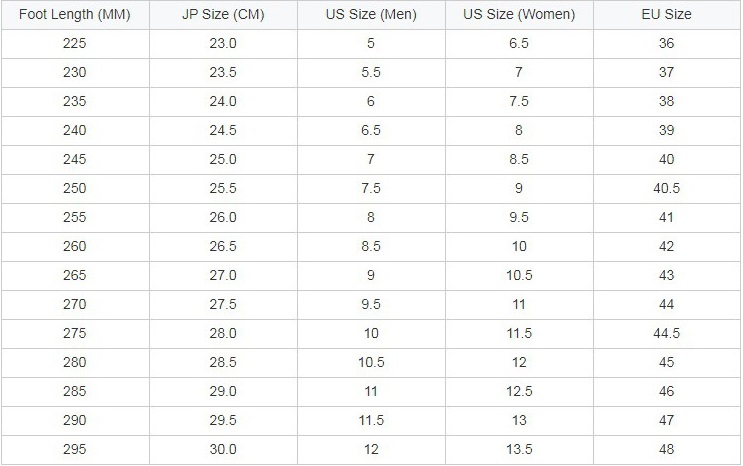Select the JP size 30.0 cell
This screenshot has height=466, width=743.
point(223,450)
